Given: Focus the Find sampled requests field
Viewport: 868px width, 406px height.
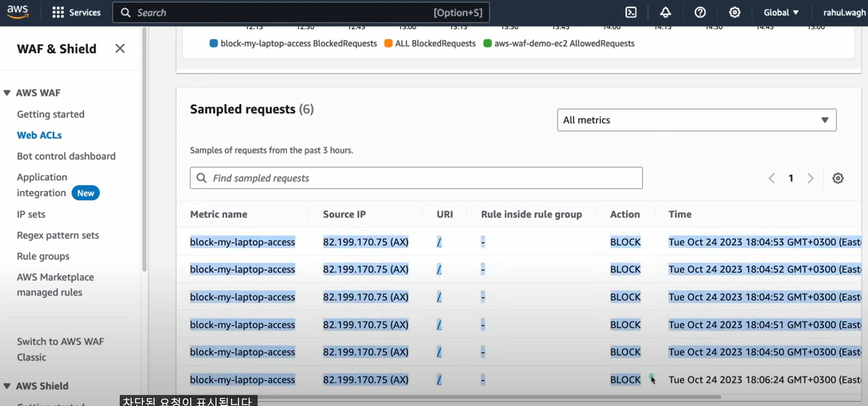Looking at the screenshot, I should (416, 178).
